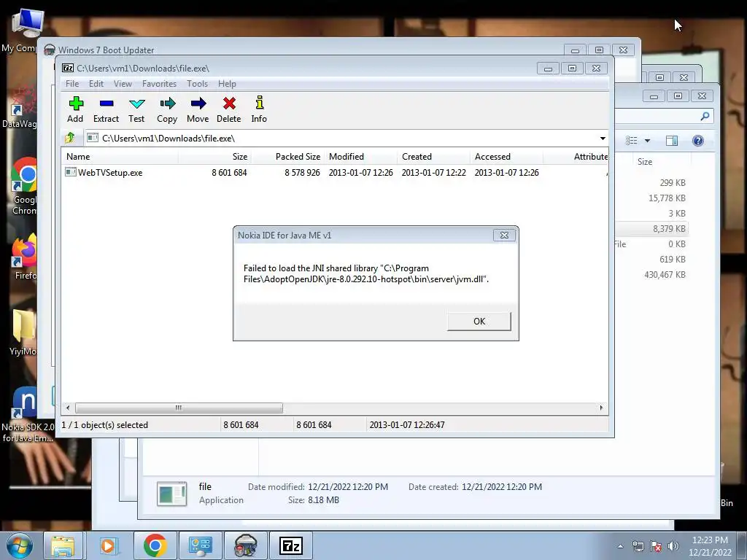
Task: Open Windows Explorer from taskbar
Action: tap(63, 545)
